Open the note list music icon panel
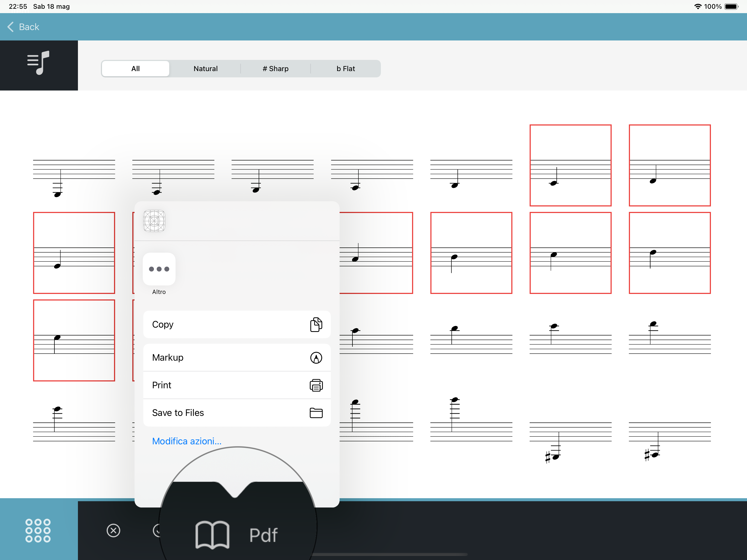 (x=39, y=65)
